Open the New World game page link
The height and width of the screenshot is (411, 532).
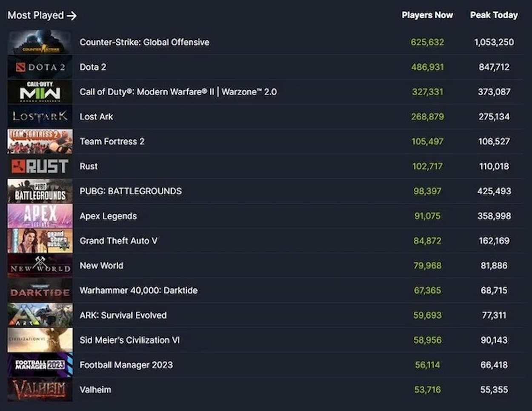[x=102, y=265]
